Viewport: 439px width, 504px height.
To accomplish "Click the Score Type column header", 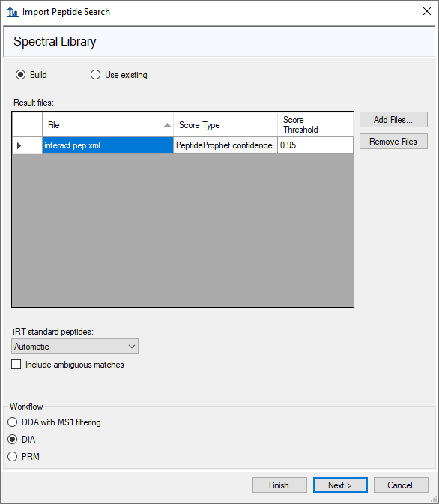I will (225, 125).
